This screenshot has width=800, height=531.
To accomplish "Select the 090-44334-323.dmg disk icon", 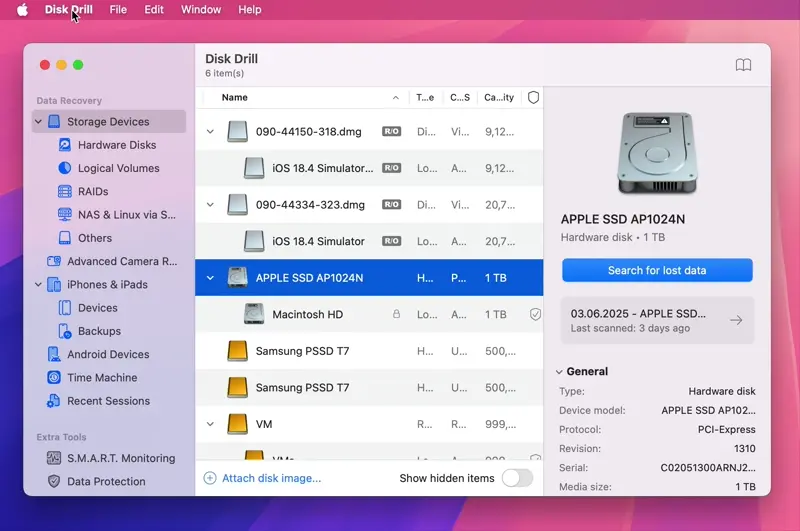I will click(237, 205).
